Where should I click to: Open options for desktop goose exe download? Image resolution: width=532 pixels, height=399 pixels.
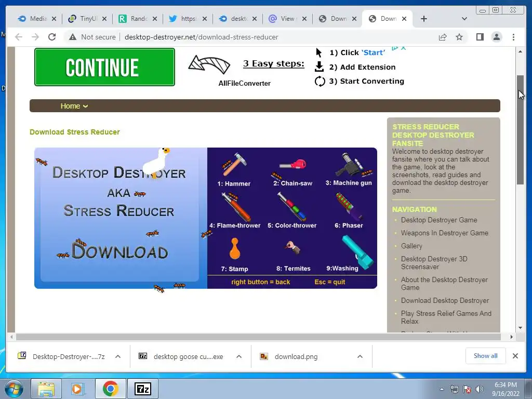tap(239, 356)
